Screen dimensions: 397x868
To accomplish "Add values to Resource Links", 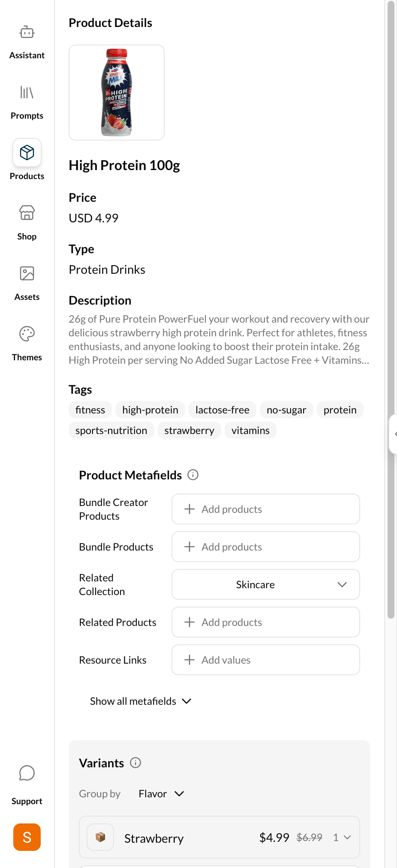I will [x=265, y=660].
